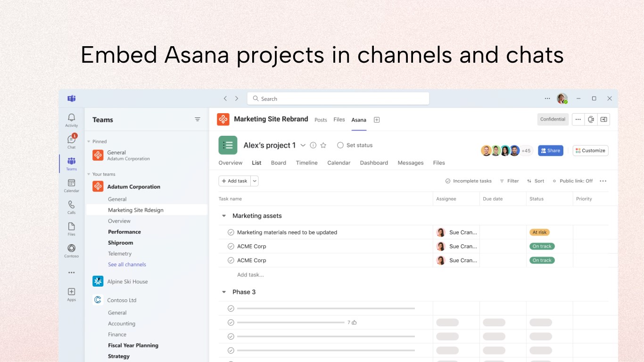
Task: Collapse the Your teams section
Action: click(x=88, y=174)
